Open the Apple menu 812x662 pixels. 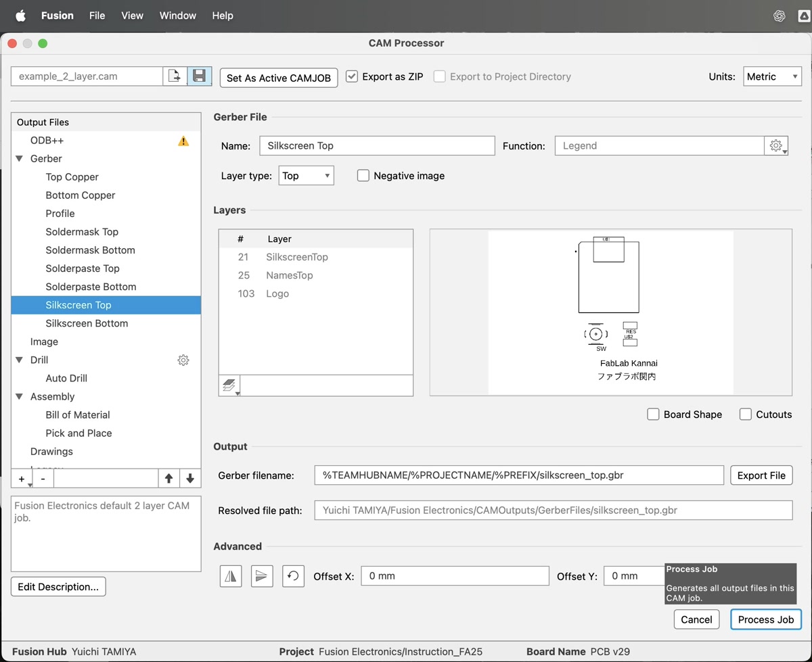tap(20, 16)
